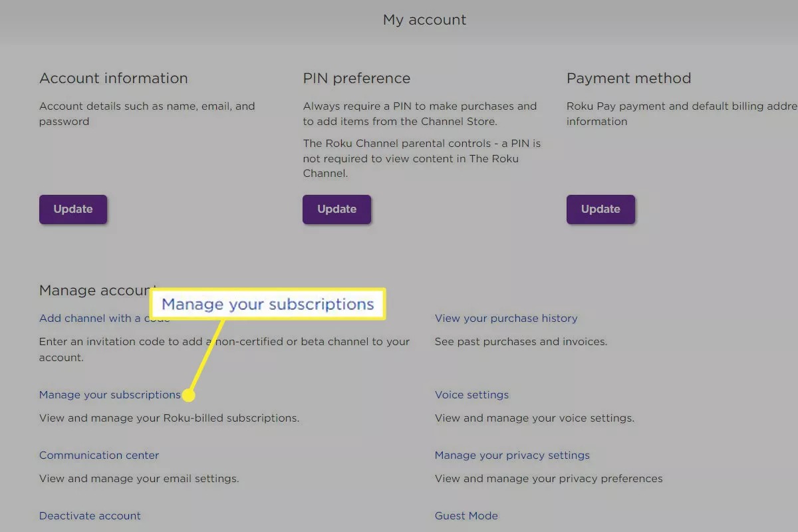
Task: Click the Roku-billed subscriptions description text
Action: coord(169,418)
